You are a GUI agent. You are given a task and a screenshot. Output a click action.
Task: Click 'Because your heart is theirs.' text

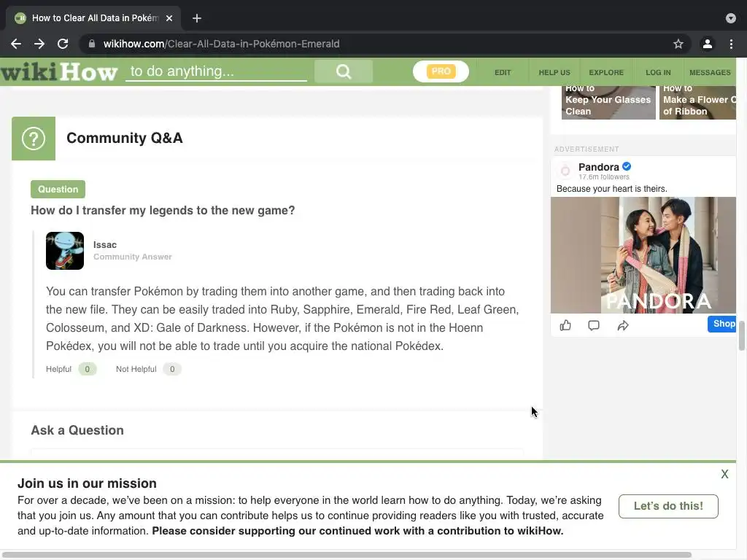pos(612,189)
